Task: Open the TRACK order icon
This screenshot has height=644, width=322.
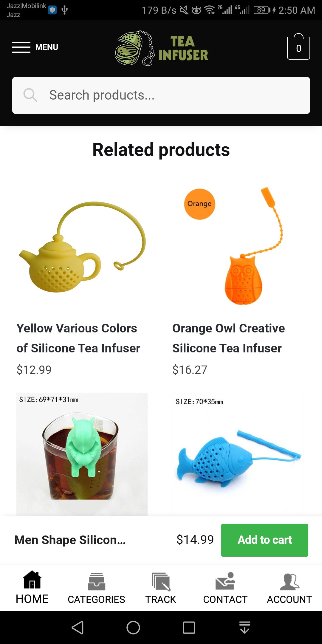Action: click(x=161, y=581)
